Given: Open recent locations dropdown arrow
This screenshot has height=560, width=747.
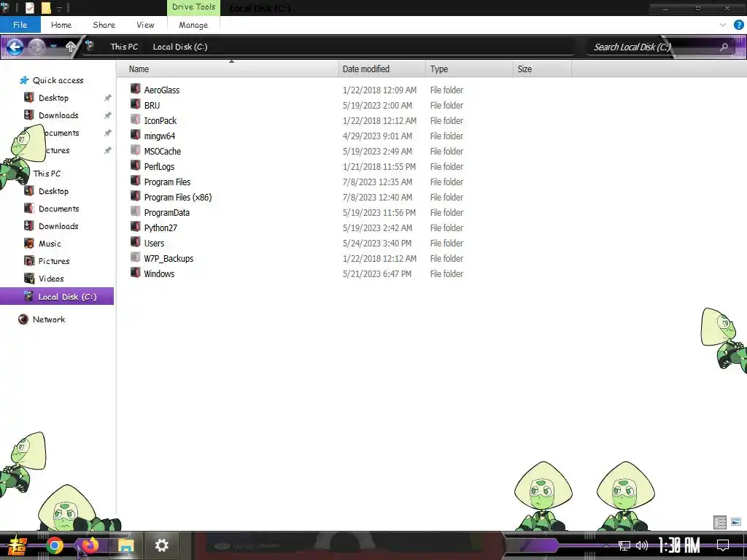Looking at the screenshot, I should (x=54, y=47).
